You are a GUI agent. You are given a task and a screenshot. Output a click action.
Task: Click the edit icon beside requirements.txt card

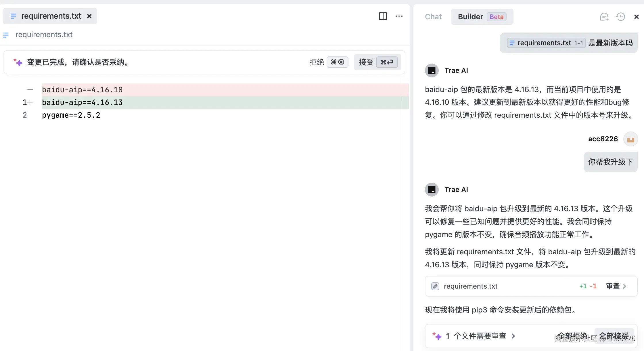coord(435,286)
